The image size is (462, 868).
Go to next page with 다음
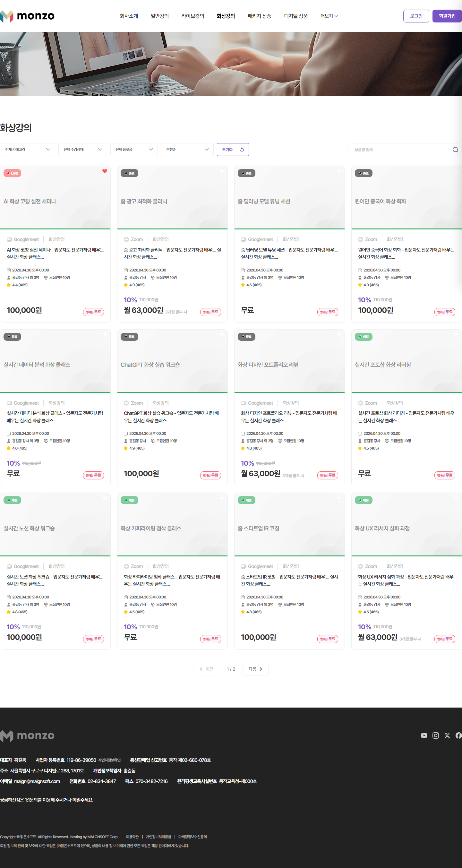point(255,669)
